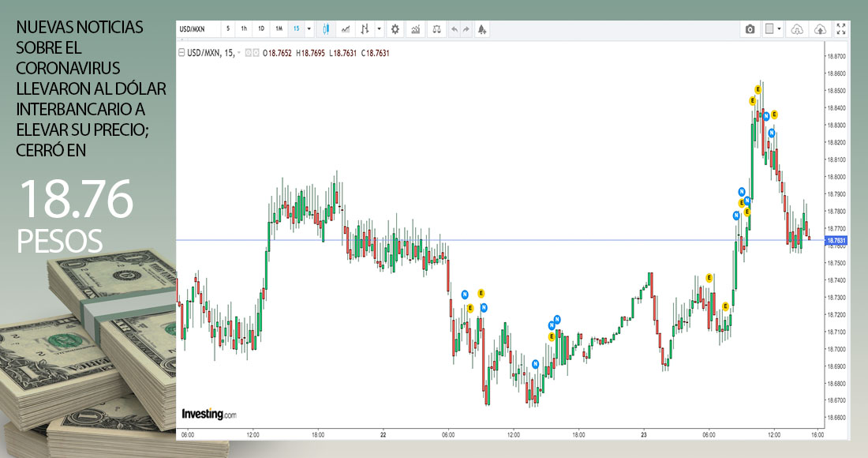Click the undo arrow in toolbar

454,29
